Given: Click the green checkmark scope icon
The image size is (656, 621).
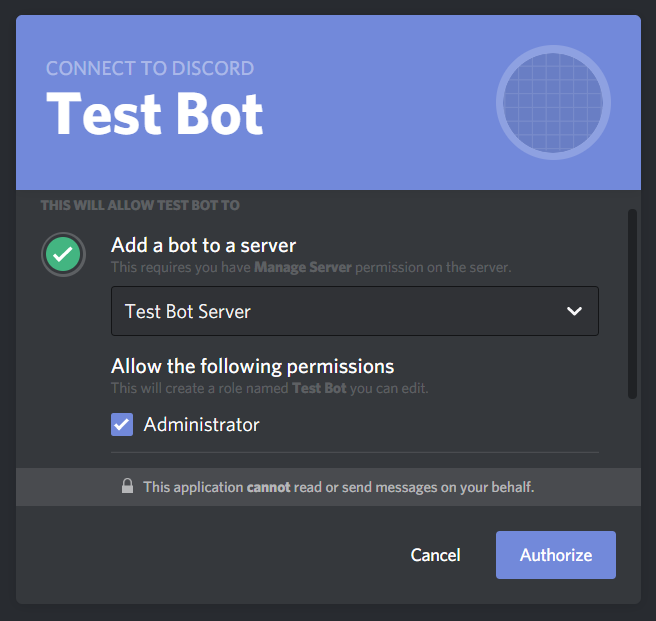Looking at the screenshot, I should pyautogui.click(x=62, y=254).
